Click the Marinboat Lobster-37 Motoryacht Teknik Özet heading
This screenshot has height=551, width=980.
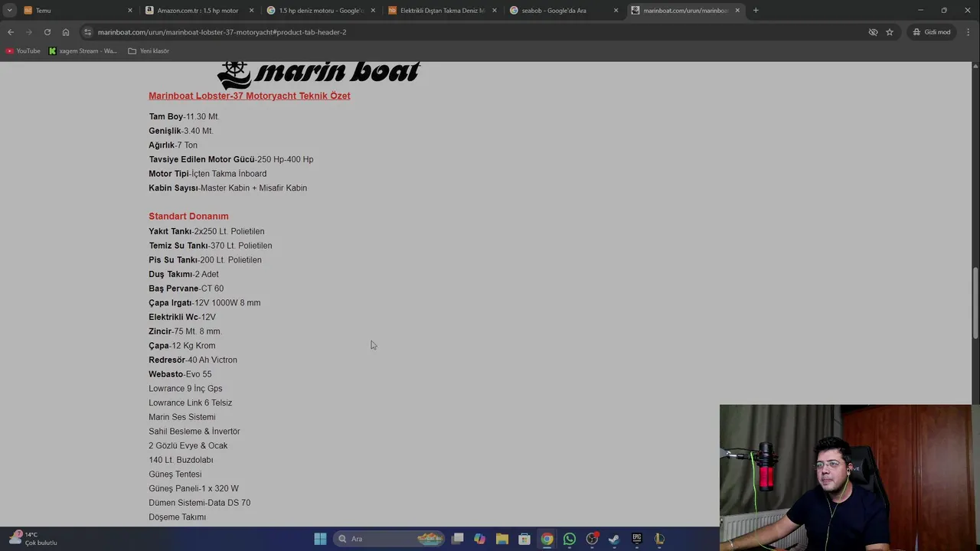[250, 96]
